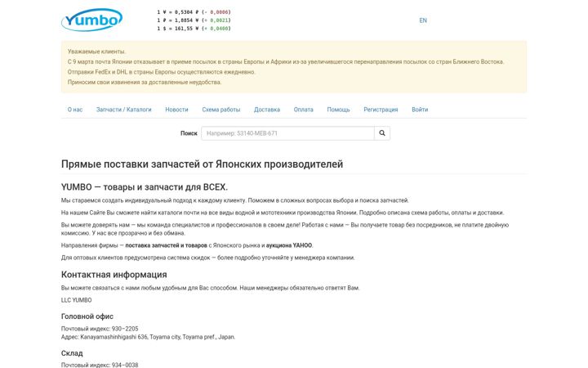The image size is (588, 368).
Task: Open the 'Оплата' menu item
Action: [303, 110]
